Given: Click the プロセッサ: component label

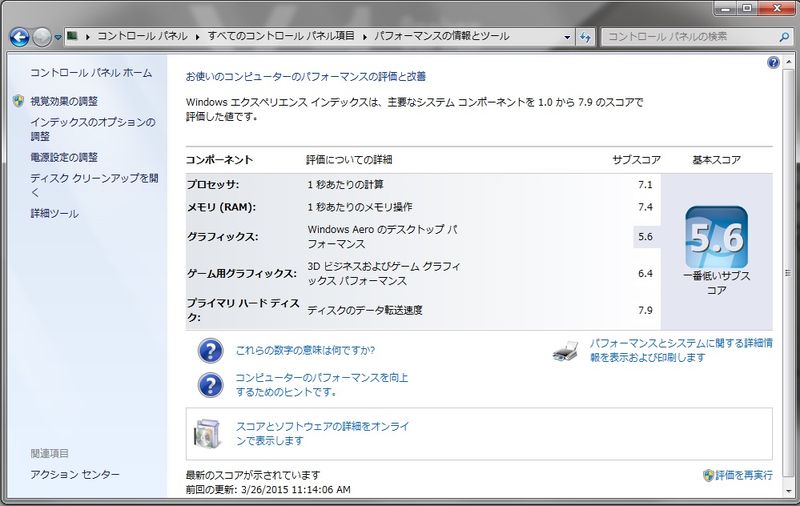Looking at the screenshot, I should coord(213,184).
